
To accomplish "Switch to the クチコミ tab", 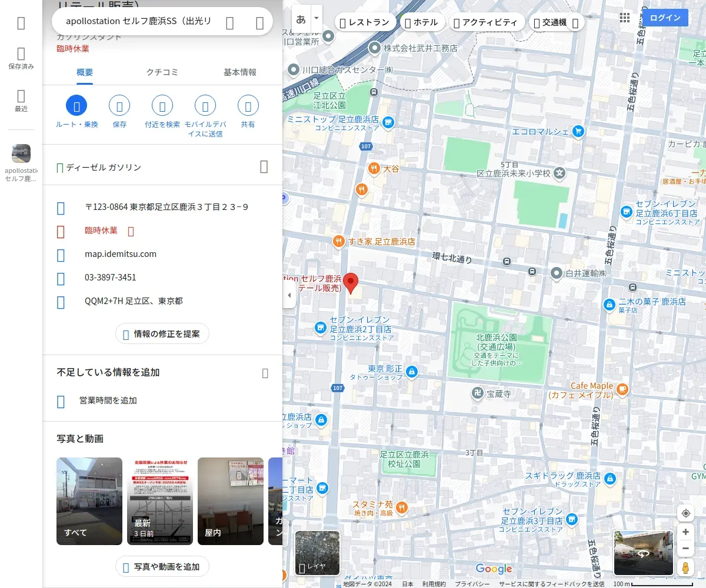I will tap(162, 72).
